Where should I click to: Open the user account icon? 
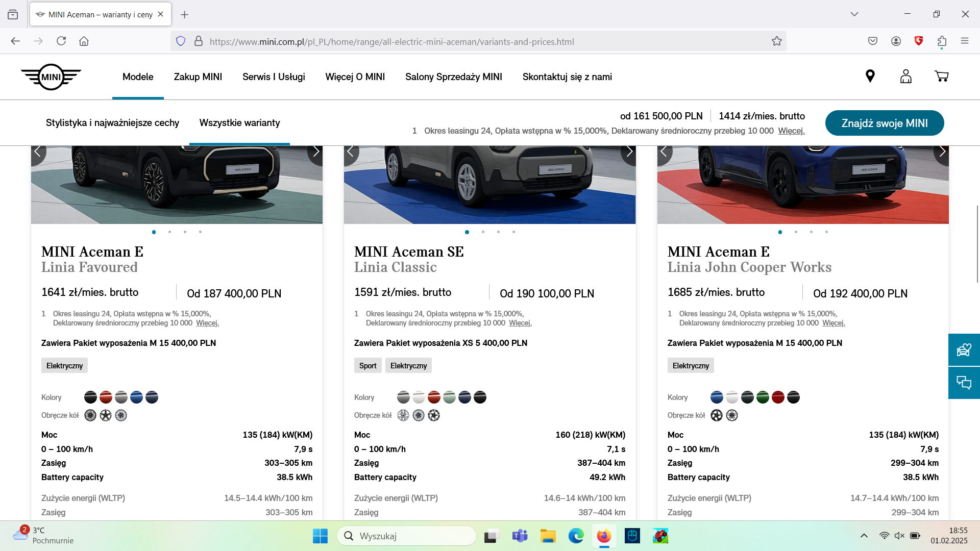point(906,77)
